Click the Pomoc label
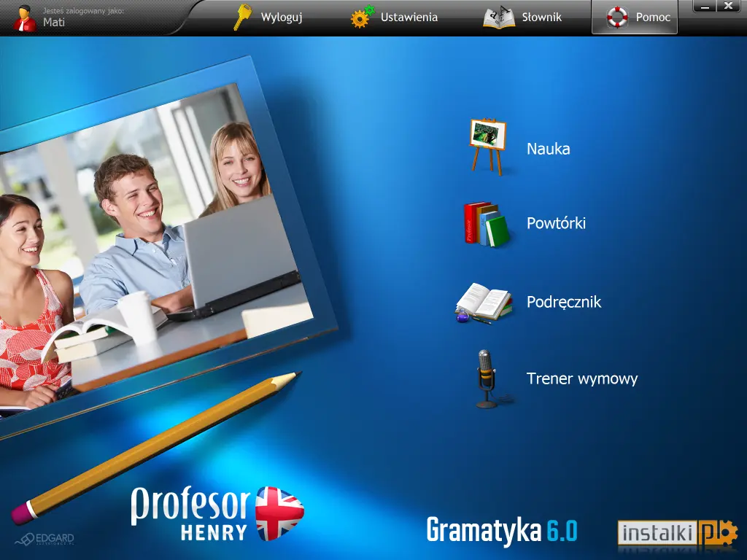Screen dimensions: 747x560 pyautogui.click(x=653, y=17)
